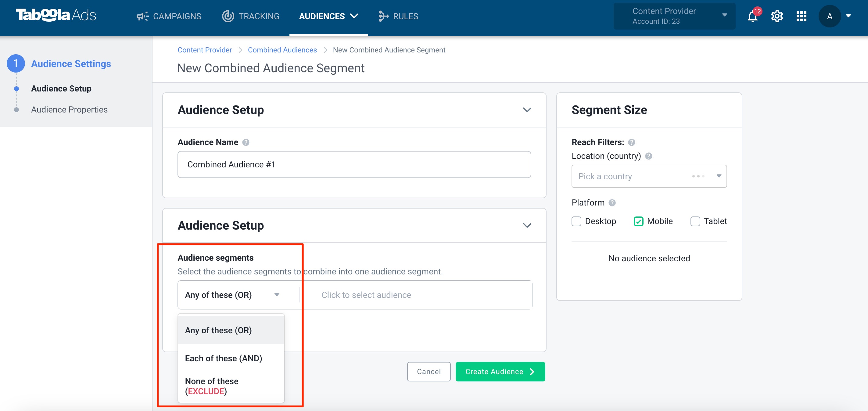Screen dimensions: 868x411
Task: Collapse the first Audience Setup section chevron
Action: [527, 110]
